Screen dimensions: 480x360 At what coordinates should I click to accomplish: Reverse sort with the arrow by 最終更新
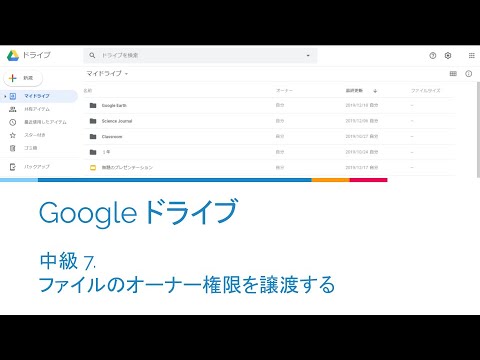[375, 91]
